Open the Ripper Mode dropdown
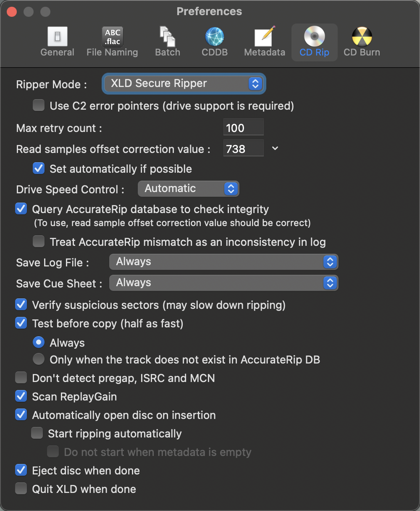 184,84
